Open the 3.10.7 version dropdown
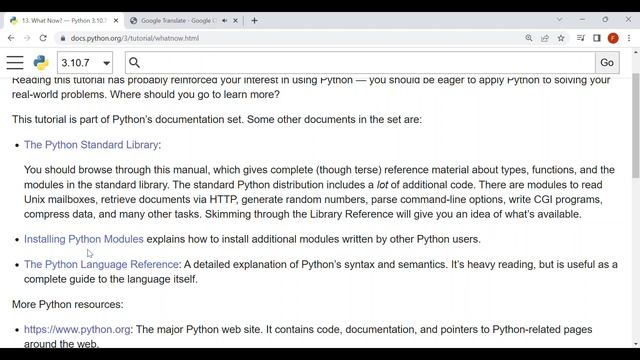Screen dimensions: 640x360 coord(85,62)
